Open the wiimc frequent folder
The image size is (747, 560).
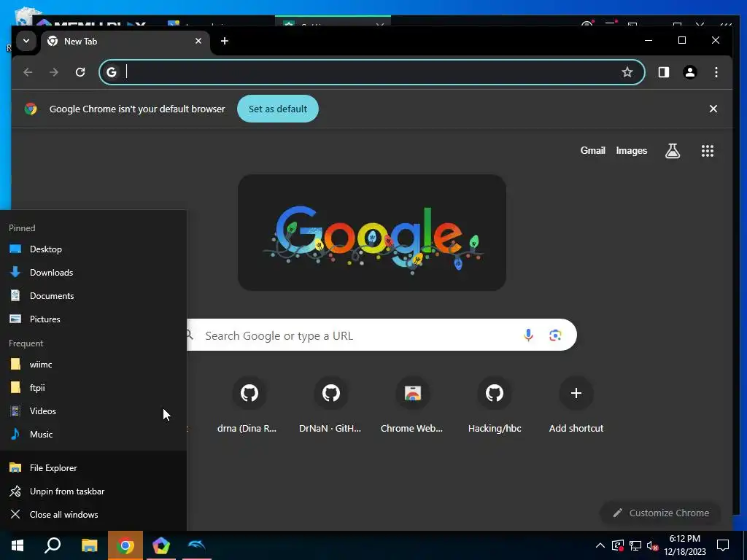[93, 365]
